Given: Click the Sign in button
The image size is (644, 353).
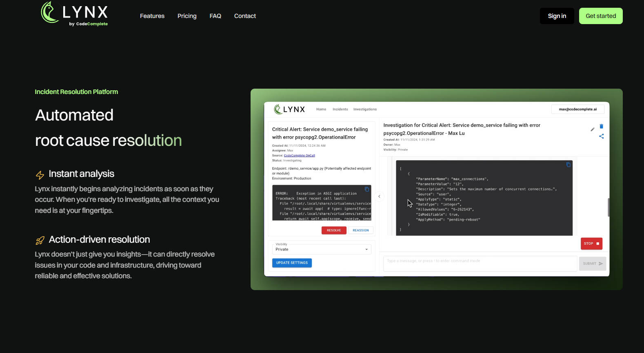Looking at the screenshot, I should tap(557, 16).
